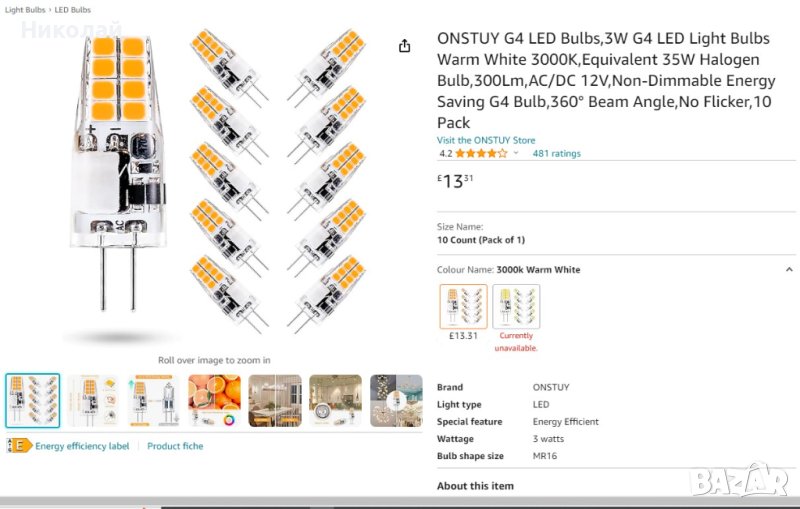Select the dining room lighting thumbnail
Image resolution: width=800 pixels, height=509 pixels.
tap(275, 401)
